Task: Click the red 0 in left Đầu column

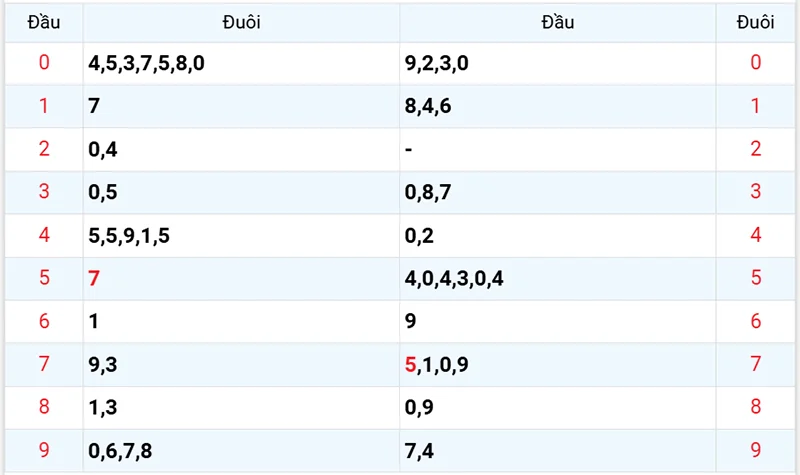Action: (43, 64)
